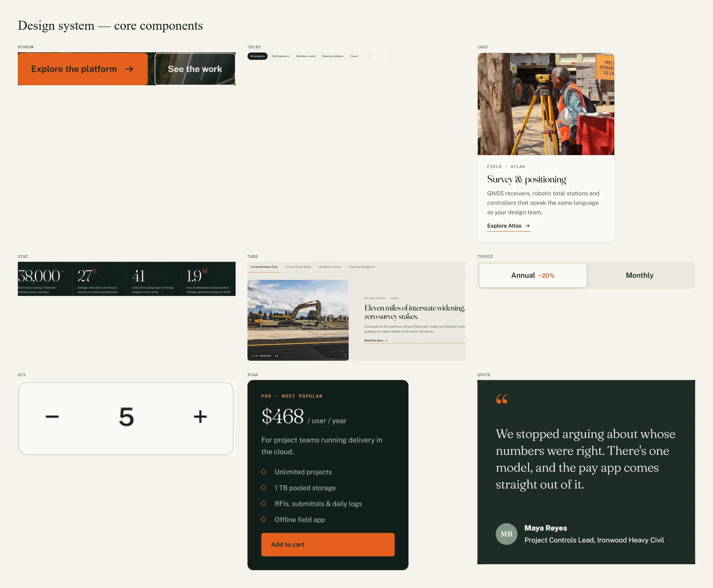Screen dimensions: 713x588
Task: Click the Survey & positioning card title
Action: click(526, 179)
